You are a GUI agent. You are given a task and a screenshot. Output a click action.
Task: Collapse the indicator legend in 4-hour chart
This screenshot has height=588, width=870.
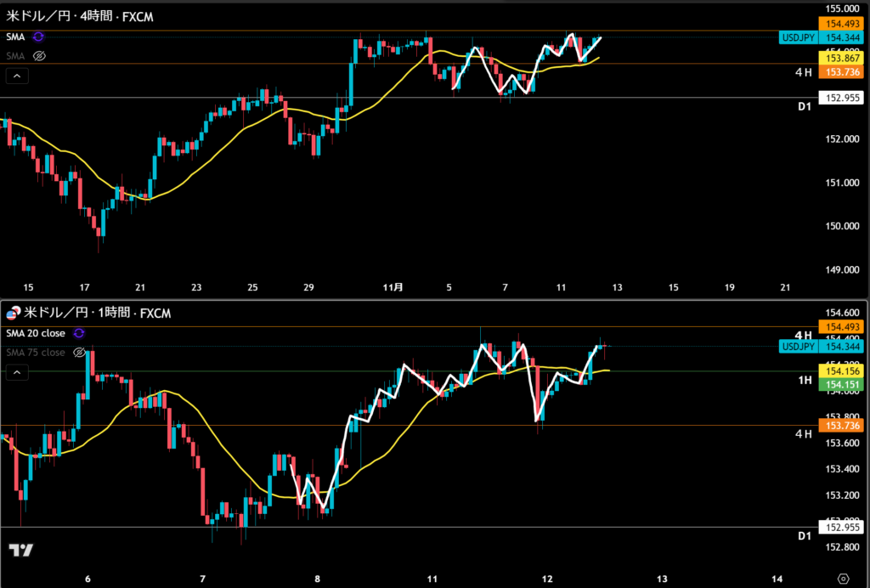[x=17, y=76]
